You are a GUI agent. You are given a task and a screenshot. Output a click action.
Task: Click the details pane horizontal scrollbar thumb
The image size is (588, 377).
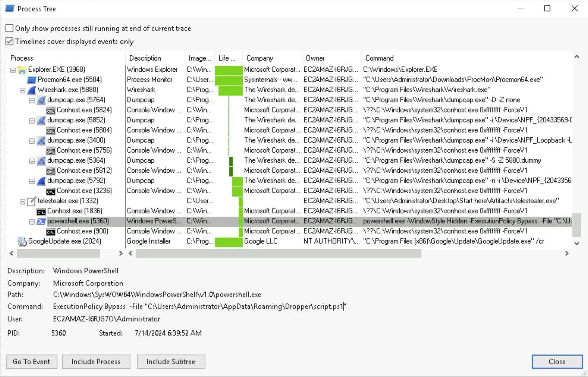pos(278,253)
